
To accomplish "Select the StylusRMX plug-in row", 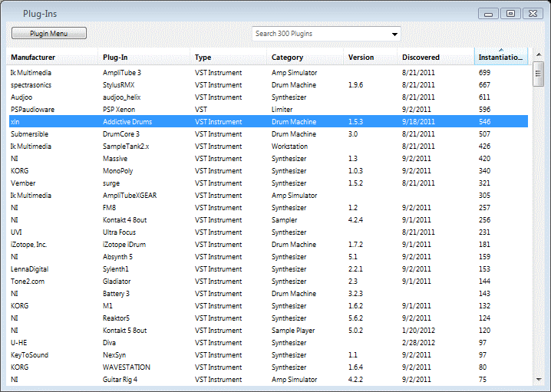I will [269, 85].
